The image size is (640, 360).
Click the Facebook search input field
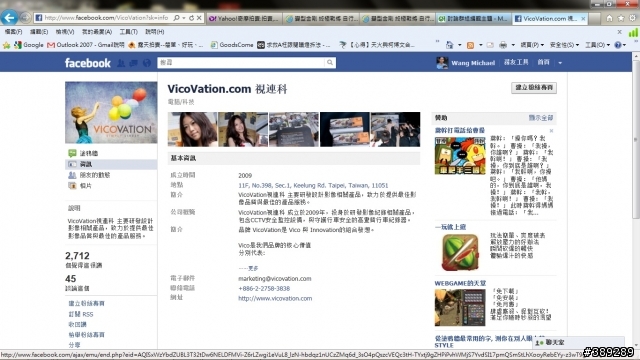pos(242,62)
